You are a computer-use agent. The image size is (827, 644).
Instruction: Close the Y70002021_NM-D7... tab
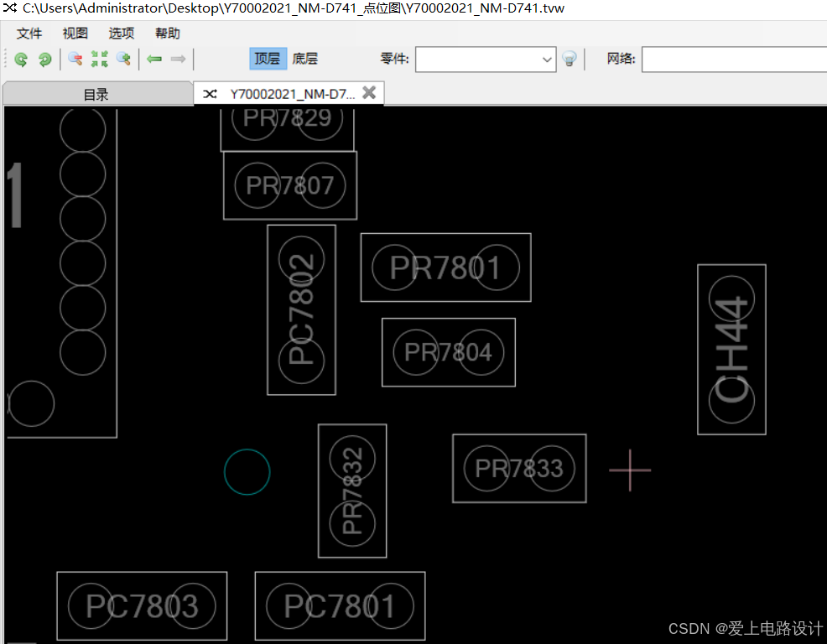click(369, 93)
